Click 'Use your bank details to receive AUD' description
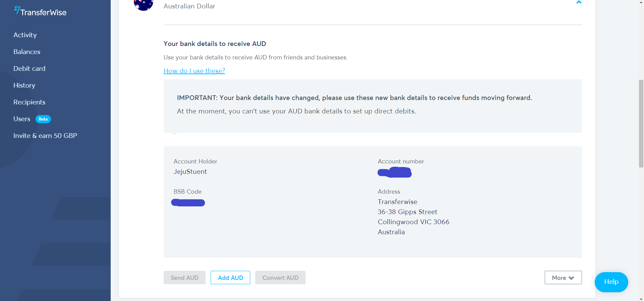 click(x=255, y=57)
